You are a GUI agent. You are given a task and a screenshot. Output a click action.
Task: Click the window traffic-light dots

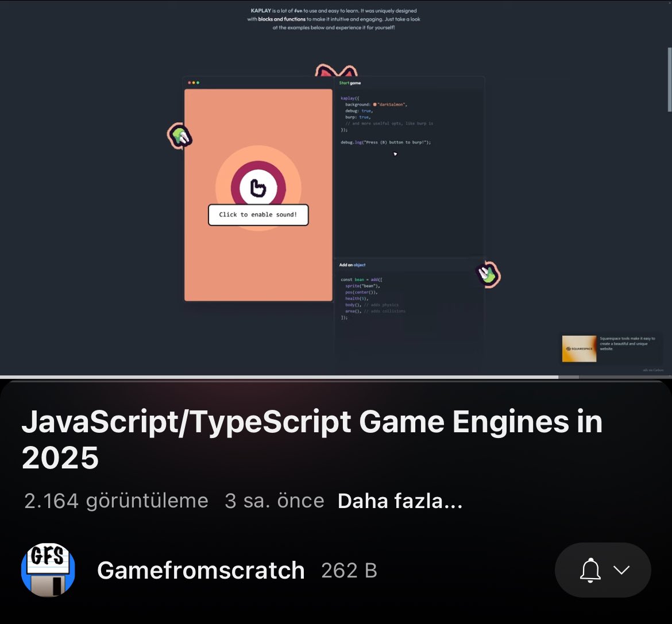click(x=194, y=83)
